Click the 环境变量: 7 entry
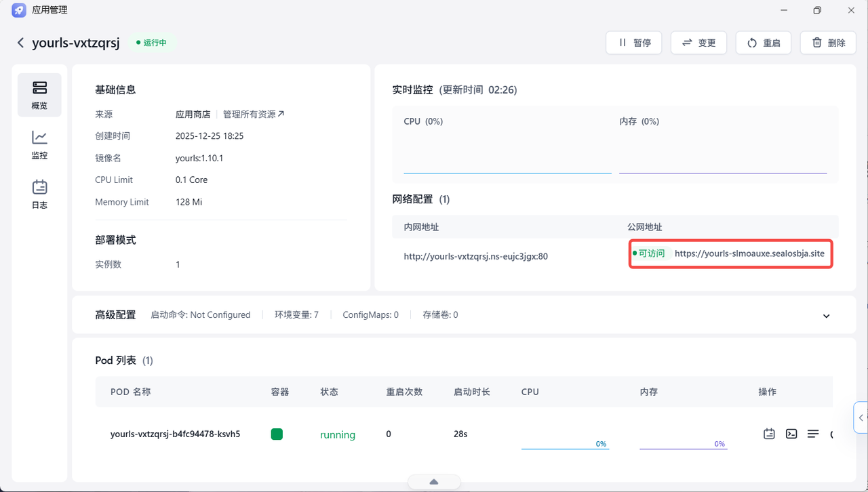This screenshot has height=492, width=868. point(296,315)
